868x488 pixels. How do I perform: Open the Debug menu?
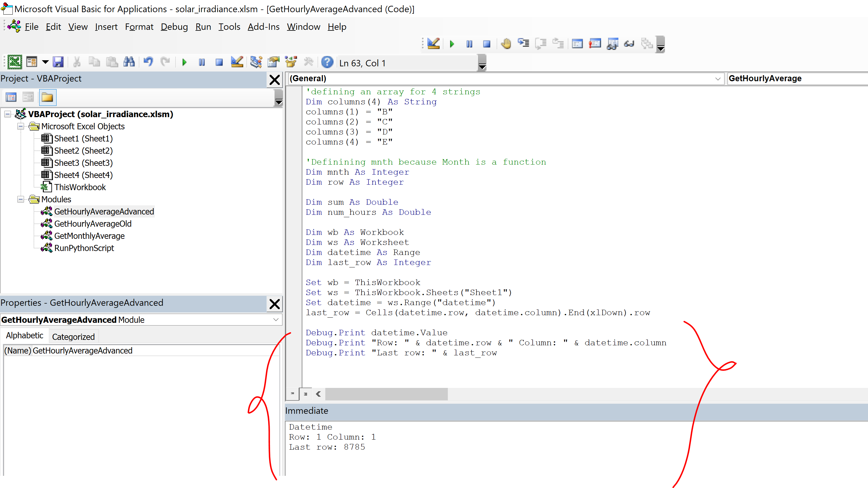point(174,27)
